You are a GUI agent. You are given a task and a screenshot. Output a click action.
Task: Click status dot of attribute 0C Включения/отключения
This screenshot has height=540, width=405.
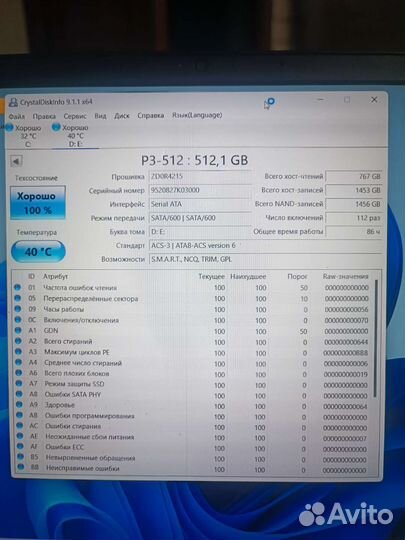[18, 320]
